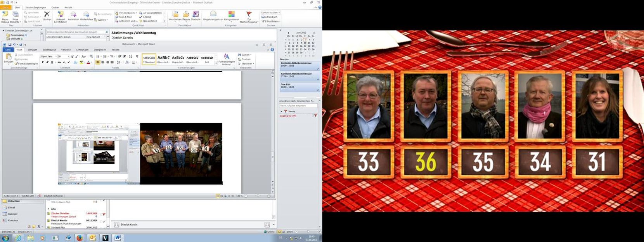This screenshot has height=242, width=644.
Task: Apply the font color in Word
Action: point(88,62)
